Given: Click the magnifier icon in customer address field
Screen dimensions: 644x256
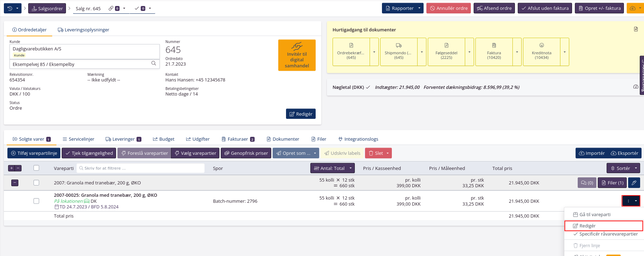Looking at the screenshot, I should click(153, 63).
